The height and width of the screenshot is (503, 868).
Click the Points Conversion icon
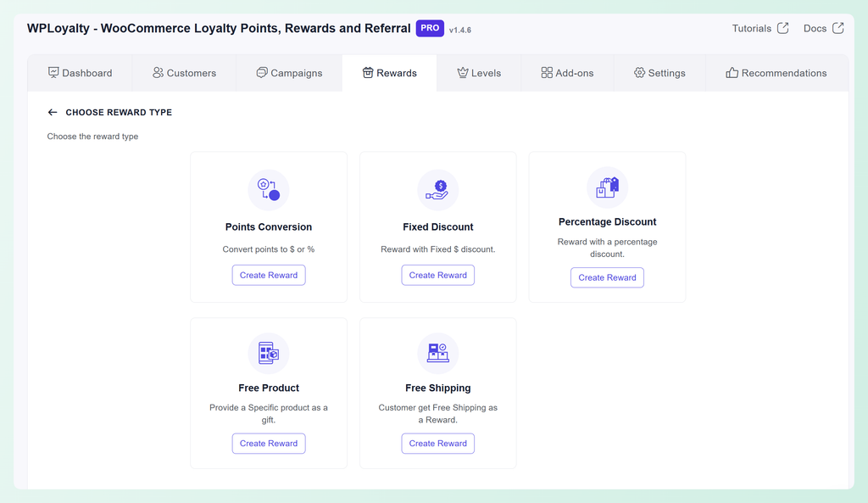tap(269, 190)
